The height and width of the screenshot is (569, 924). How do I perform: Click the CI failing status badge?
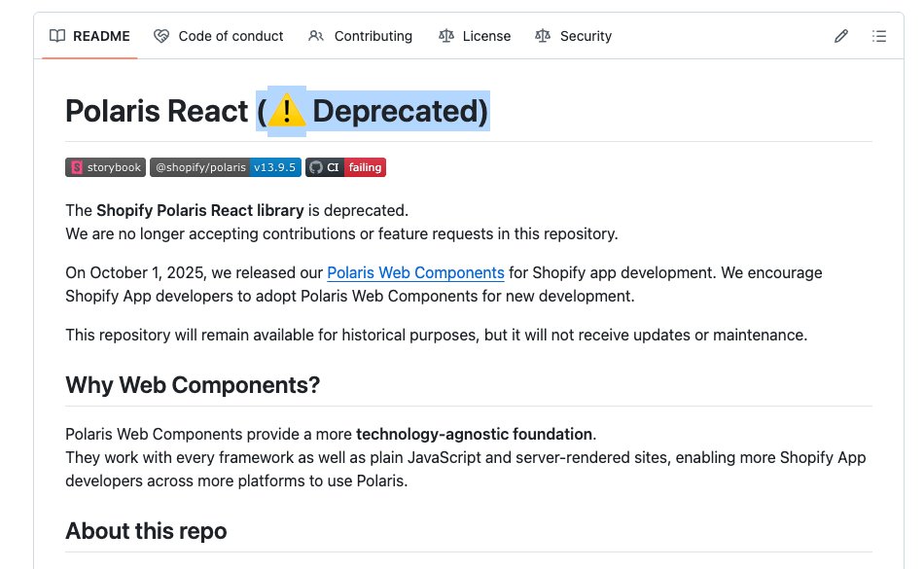346,166
